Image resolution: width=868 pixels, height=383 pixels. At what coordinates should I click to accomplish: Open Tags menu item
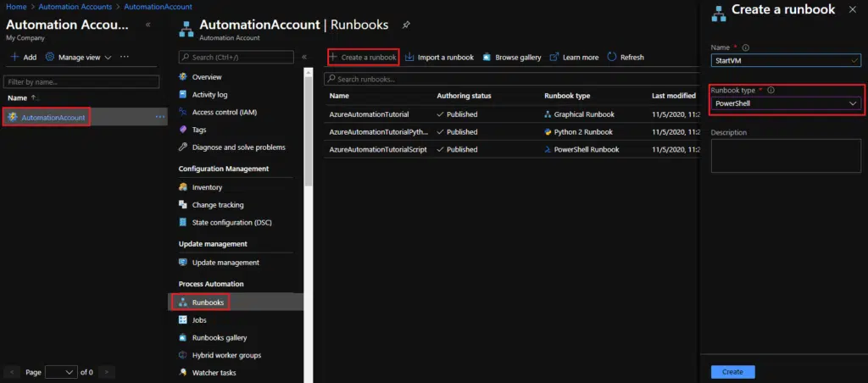click(x=198, y=130)
